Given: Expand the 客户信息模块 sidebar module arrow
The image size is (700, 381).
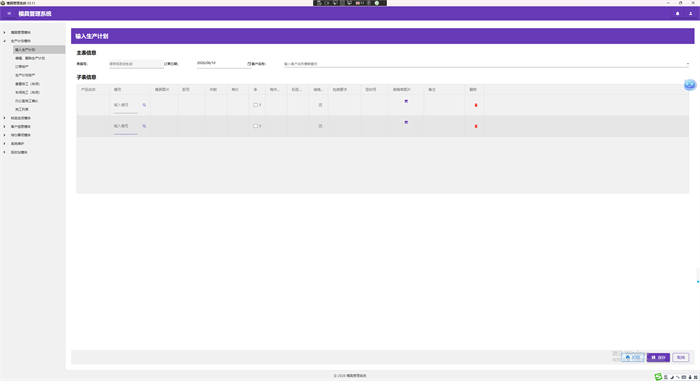Looking at the screenshot, I should [4, 126].
